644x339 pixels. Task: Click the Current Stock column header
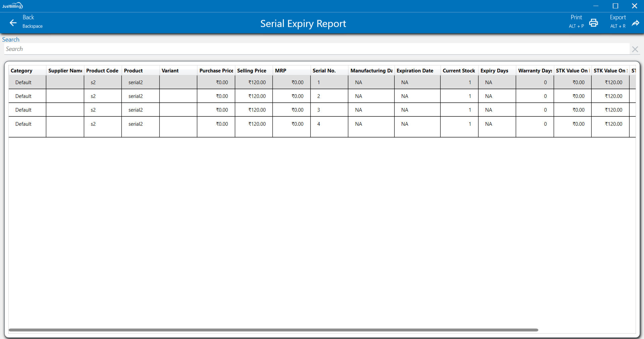[458, 71]
